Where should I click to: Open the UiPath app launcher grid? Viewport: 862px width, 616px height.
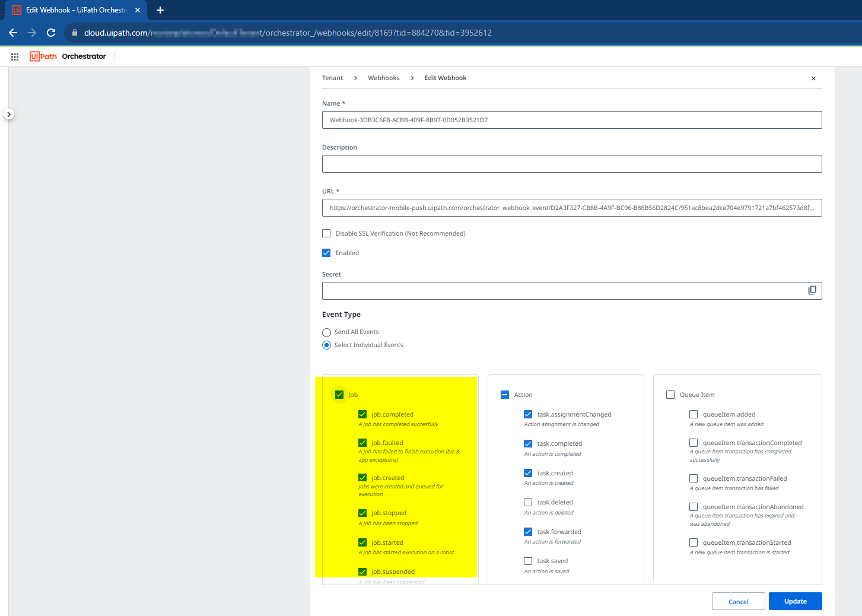[x=15, y=56]
